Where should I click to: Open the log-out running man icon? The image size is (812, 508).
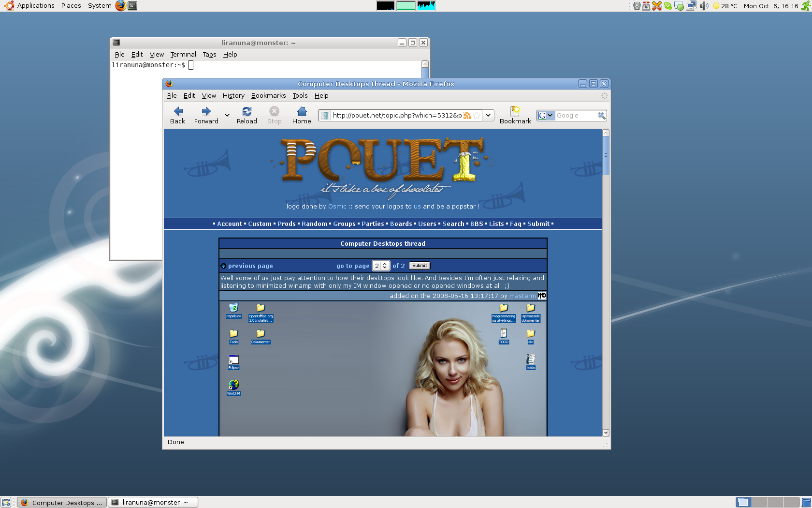tap(807, 6)
